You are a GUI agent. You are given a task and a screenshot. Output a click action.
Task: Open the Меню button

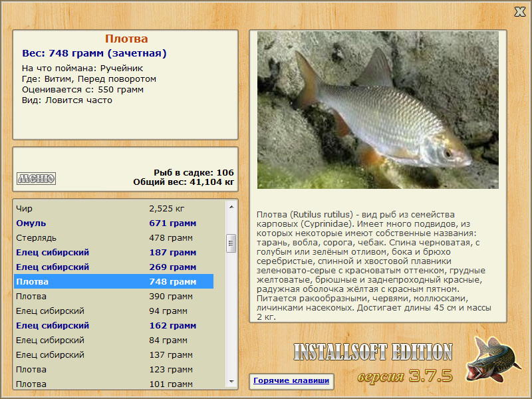click(37, 178)
